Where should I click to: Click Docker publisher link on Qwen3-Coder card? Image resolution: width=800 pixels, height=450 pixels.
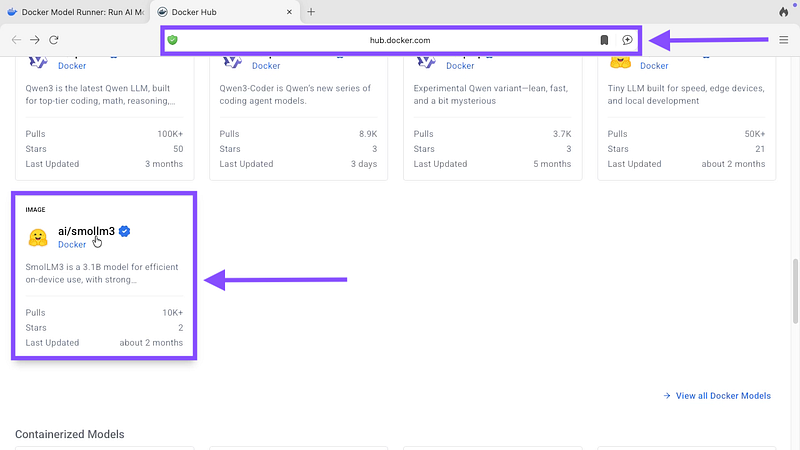point(266,66)
